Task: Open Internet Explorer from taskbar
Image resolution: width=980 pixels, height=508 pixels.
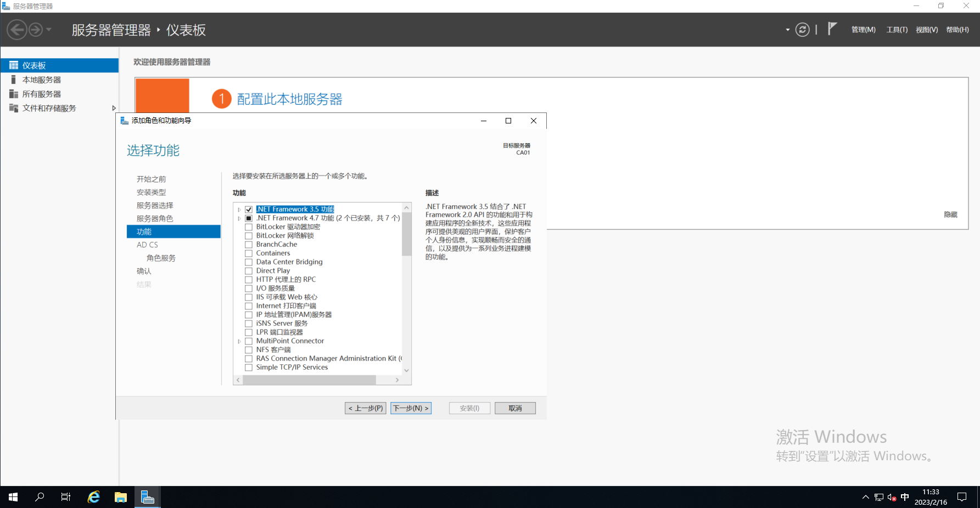Action: (94, 497)
